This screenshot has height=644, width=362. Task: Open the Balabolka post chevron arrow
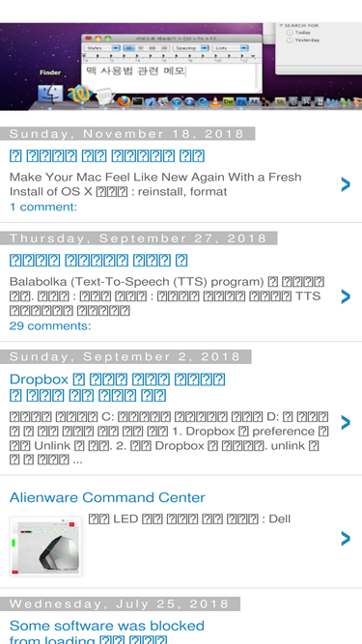(x=346, y=296)
